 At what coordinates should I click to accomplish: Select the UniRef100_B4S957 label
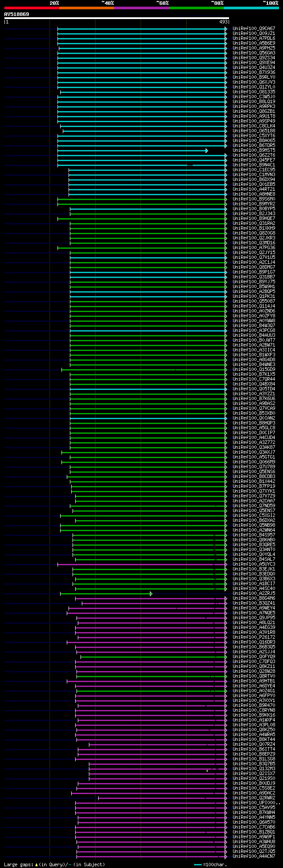pyautogui.click(x=254, y=535)
